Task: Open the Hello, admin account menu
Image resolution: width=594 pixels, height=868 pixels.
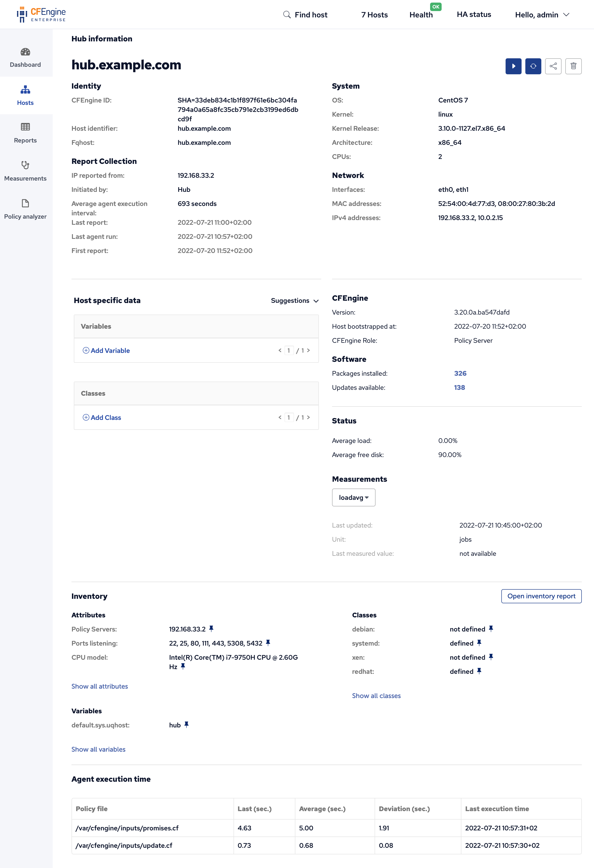Action: pos(541,15)
